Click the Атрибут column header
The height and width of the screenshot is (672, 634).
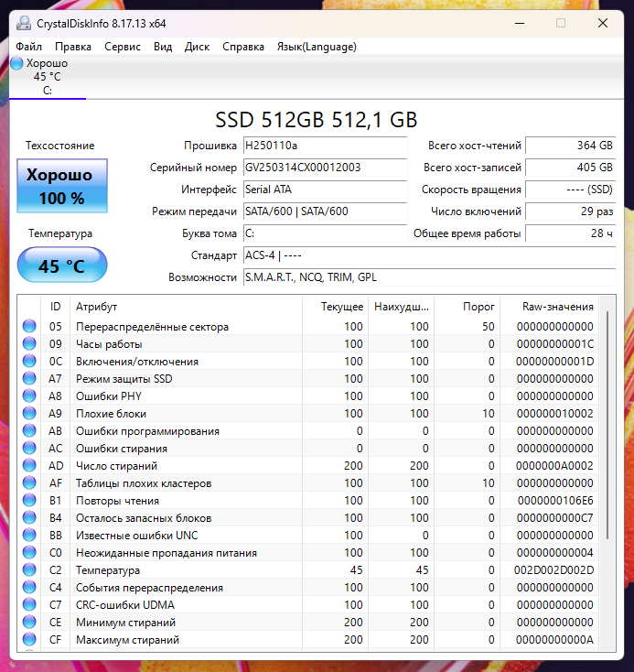tap(186, 307)
